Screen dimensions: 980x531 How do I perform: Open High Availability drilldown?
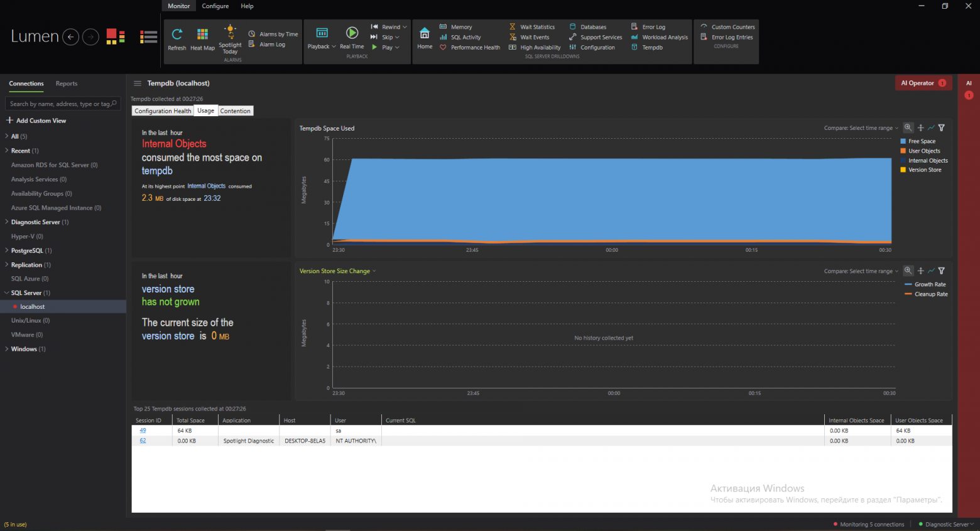click(x=535, y=47)
